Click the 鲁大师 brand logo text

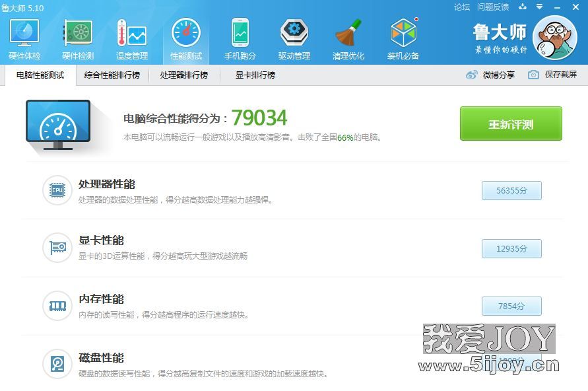tap(500, 32)
